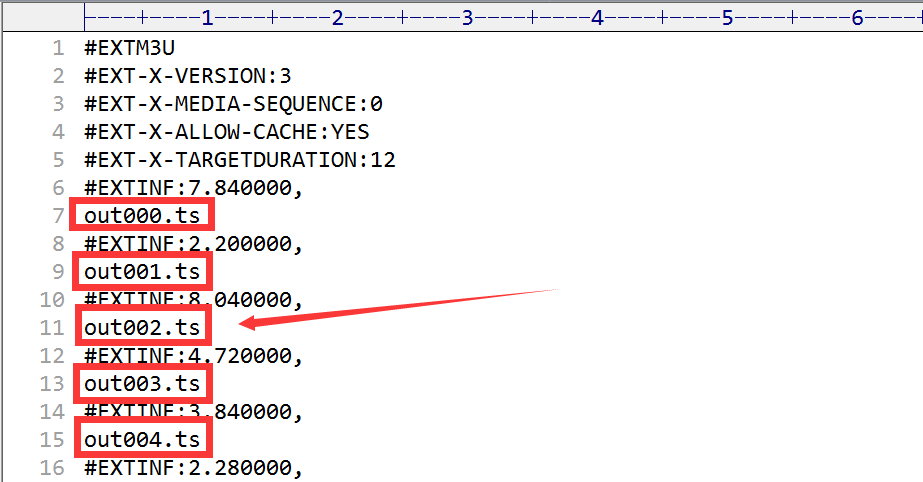
Task: Click column marker 1 on the ruler
Action: pyautogui.click(x=207, y=18)
